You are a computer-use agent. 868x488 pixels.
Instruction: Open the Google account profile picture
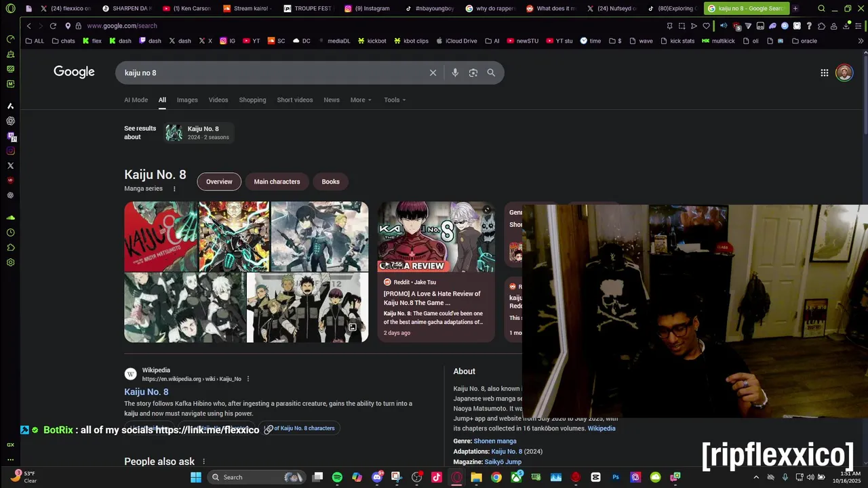click(844, 73)
